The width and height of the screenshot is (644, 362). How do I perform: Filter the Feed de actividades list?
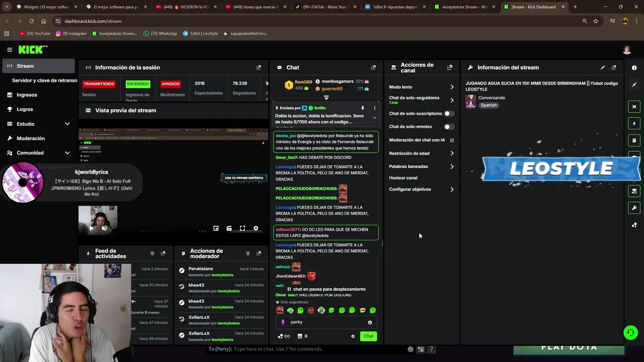pyautogui.click(x=152, y=253)
